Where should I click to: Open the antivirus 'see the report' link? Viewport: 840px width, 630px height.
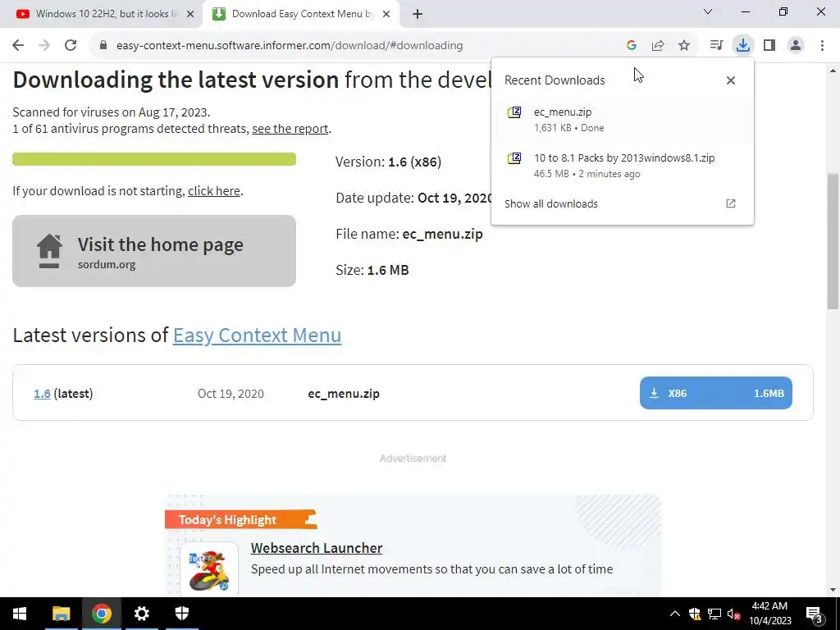click(290, 129)
